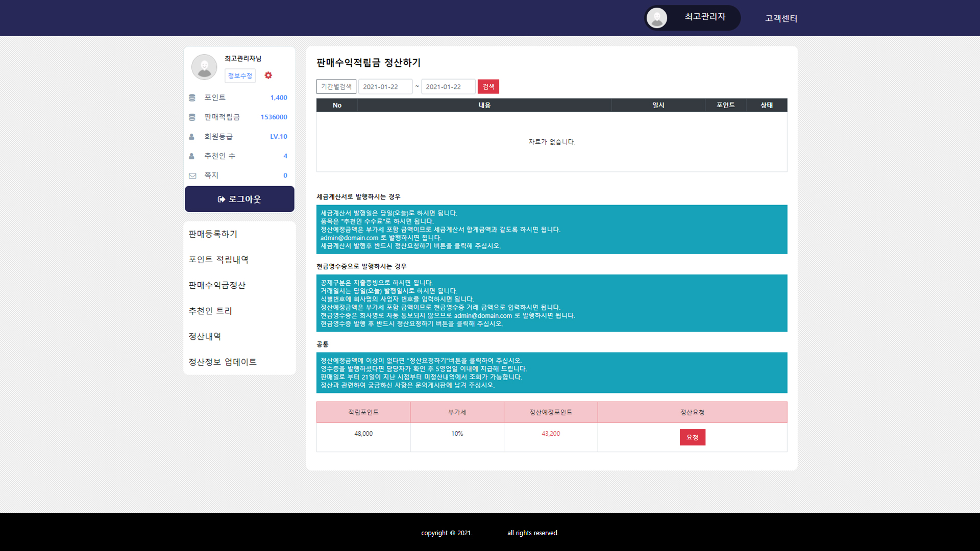The image size is (980, 551).
Task: Open the 고객센터 link in header
Action: [x=780, y=18]
